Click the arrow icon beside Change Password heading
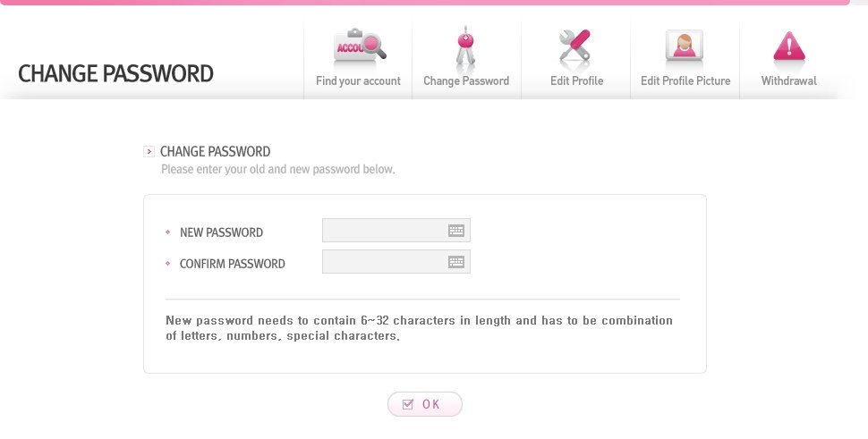This screenshot has width=868, height=439. tap(149, 152)
